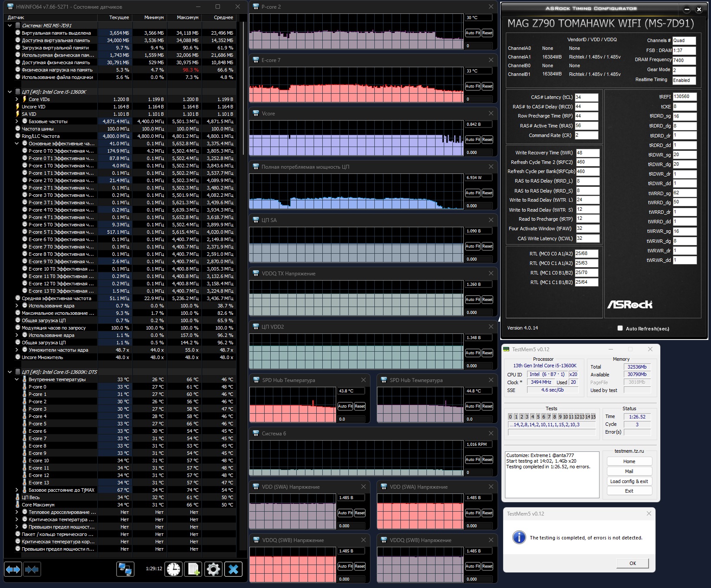Click the collapse-columns inward arrows icon in HWiNFO
The width and height of the screenshot is (711, 588).
[x=32, y=569]
